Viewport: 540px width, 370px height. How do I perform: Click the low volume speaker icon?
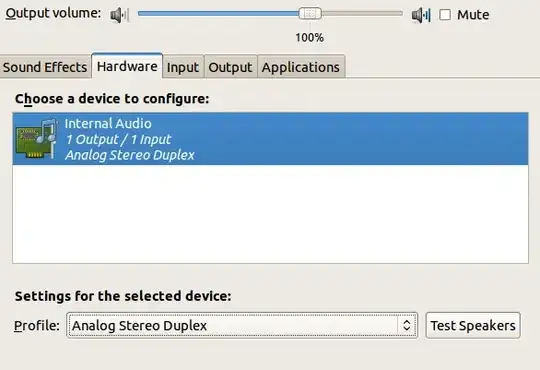(119, 15)
